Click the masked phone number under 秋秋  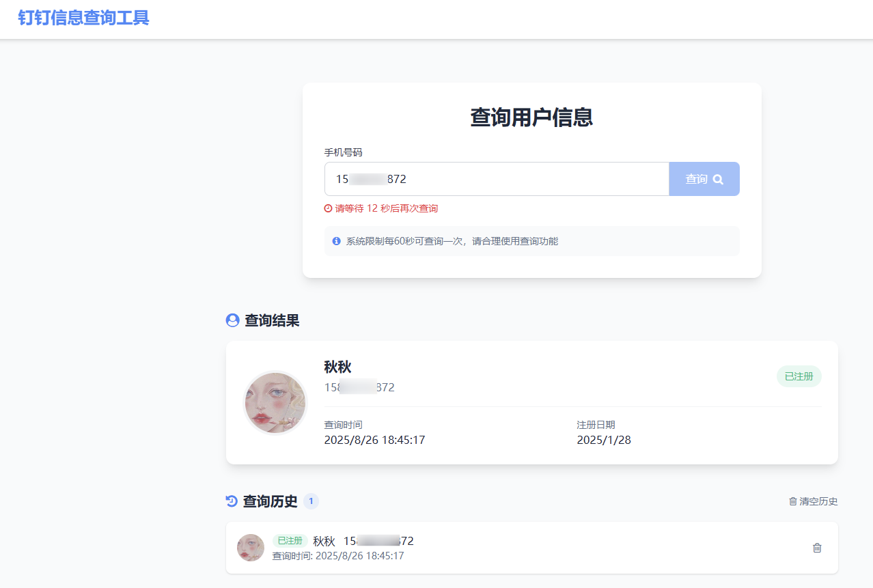point(360,387)
